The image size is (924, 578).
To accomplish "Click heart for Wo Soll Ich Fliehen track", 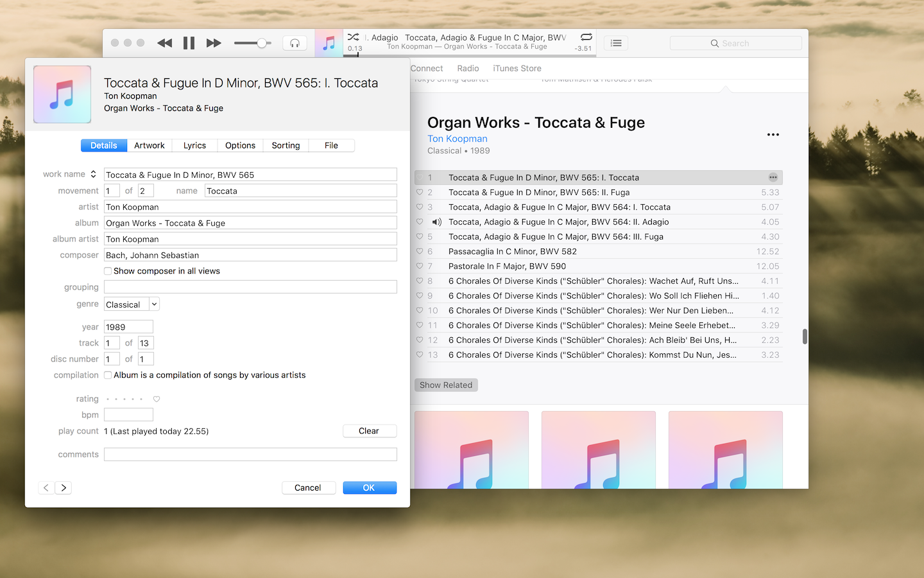I will click(420, 295).
